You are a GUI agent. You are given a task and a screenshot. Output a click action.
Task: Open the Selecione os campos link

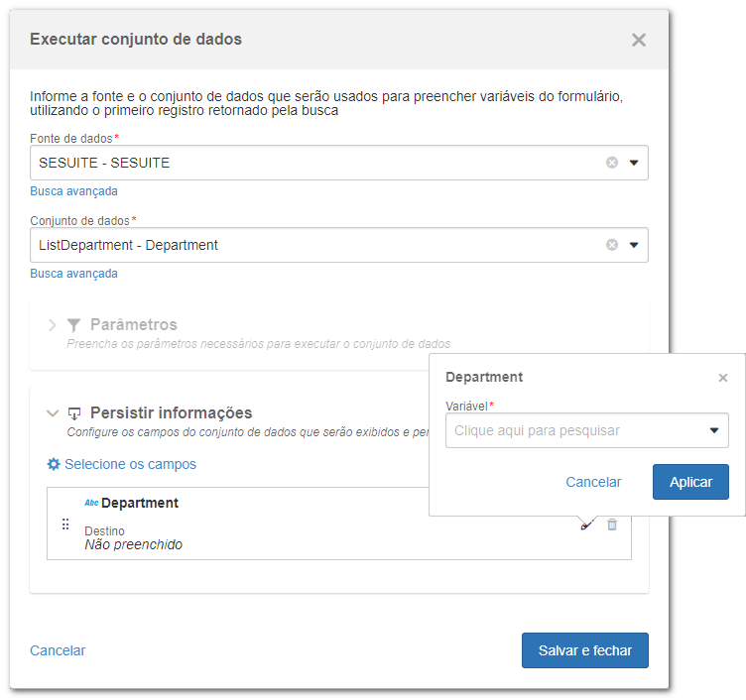click(130, 464)
